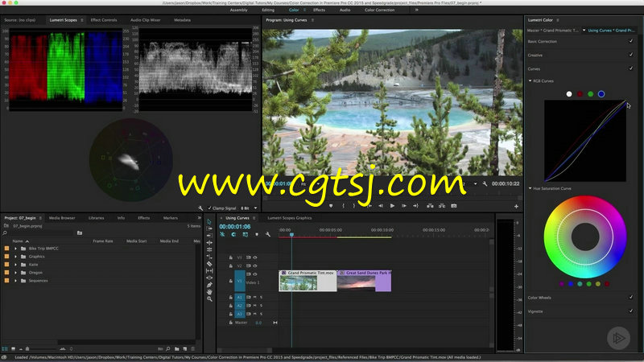Open the workspace overflow chevron menu
Screen dimensions: 644x362
click(x=416, y=10)
